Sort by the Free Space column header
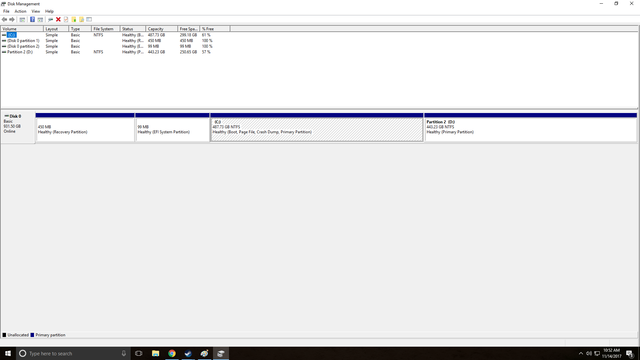 pyautogui.click(x=189, y=29)
